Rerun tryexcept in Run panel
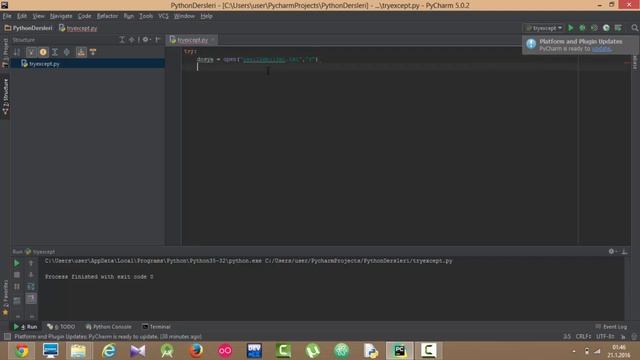 coord(17,263)
